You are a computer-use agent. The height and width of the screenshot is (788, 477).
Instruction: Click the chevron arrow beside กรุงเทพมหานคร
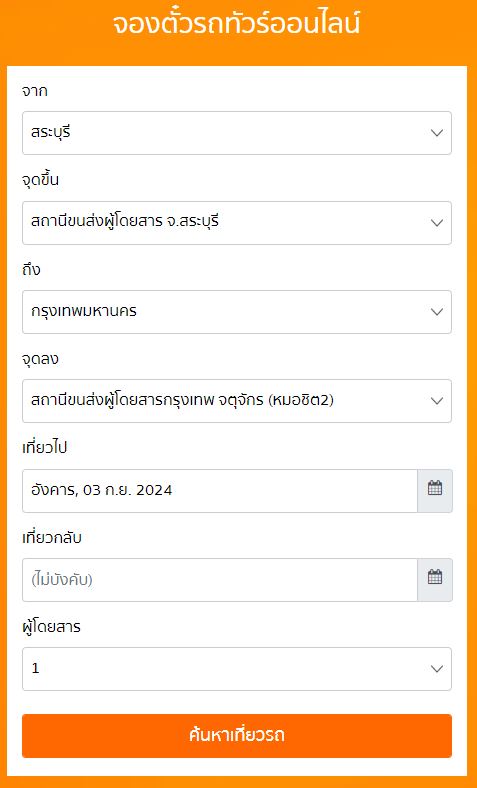coord(437,312)
